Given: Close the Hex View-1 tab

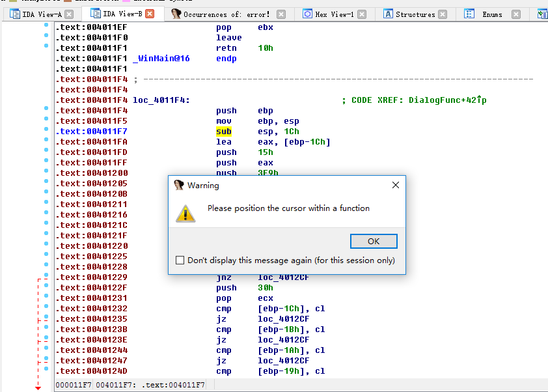Looking at the screenshot, I should tap(362, 14).
